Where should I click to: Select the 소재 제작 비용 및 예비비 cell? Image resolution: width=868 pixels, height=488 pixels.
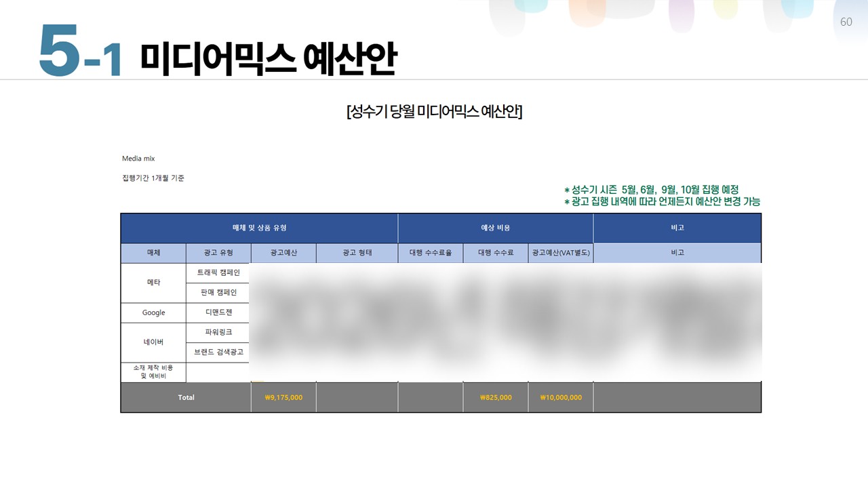point(153,371)
